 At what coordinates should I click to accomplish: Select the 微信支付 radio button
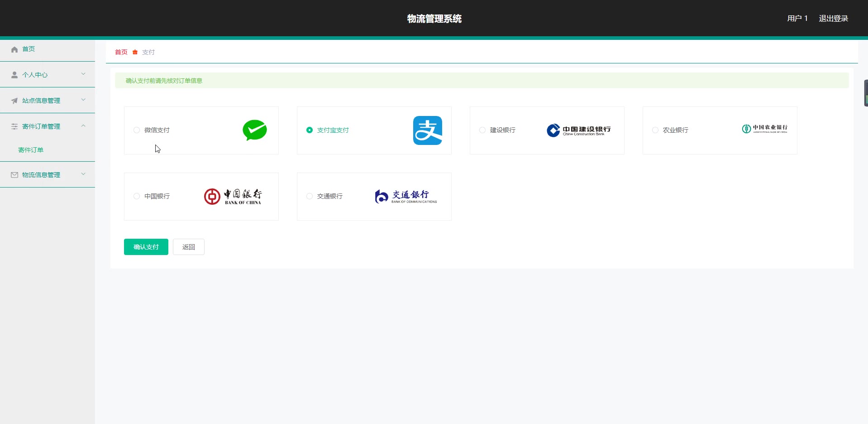(x=137, y=130)
